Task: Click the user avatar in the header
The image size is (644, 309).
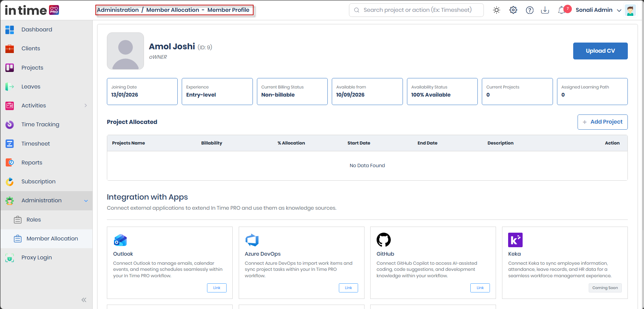Action: 630,10
